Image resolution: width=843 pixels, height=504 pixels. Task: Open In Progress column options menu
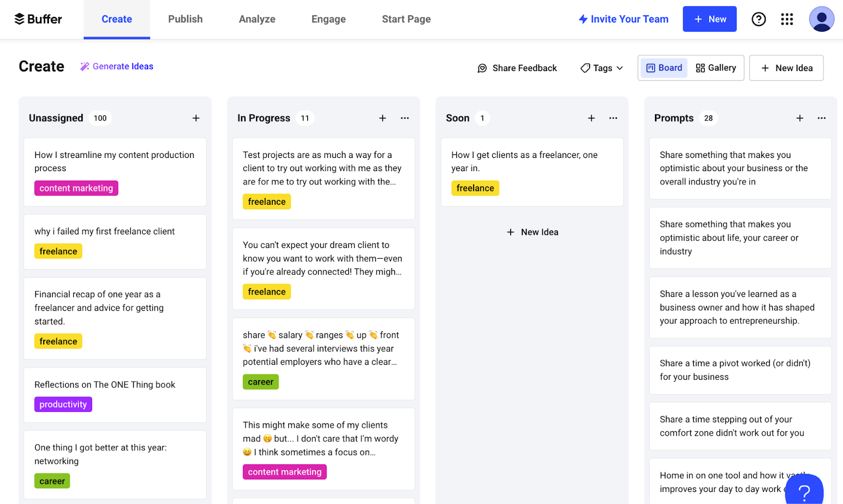pos(405,118)
